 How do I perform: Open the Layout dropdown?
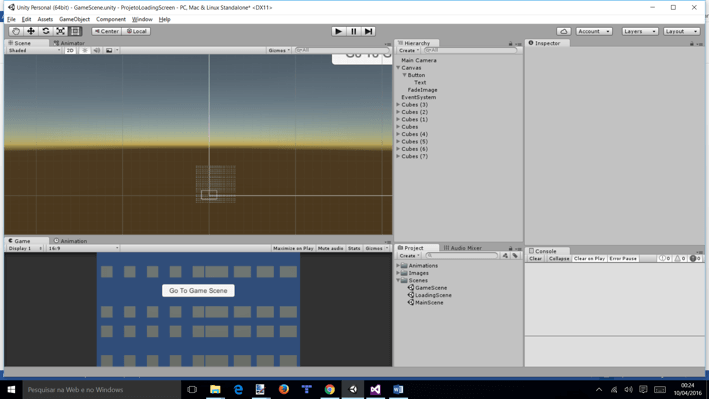pos(681,31)
